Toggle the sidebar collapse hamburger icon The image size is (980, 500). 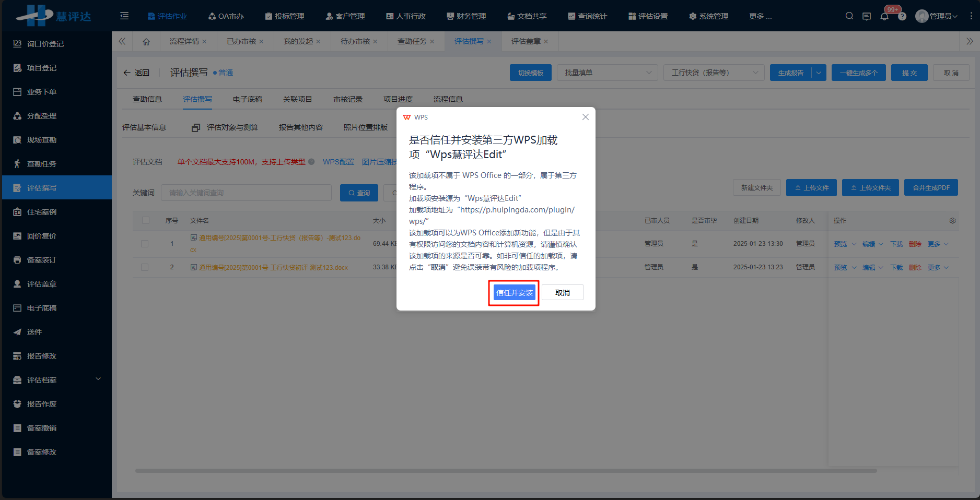click(124, 16)
